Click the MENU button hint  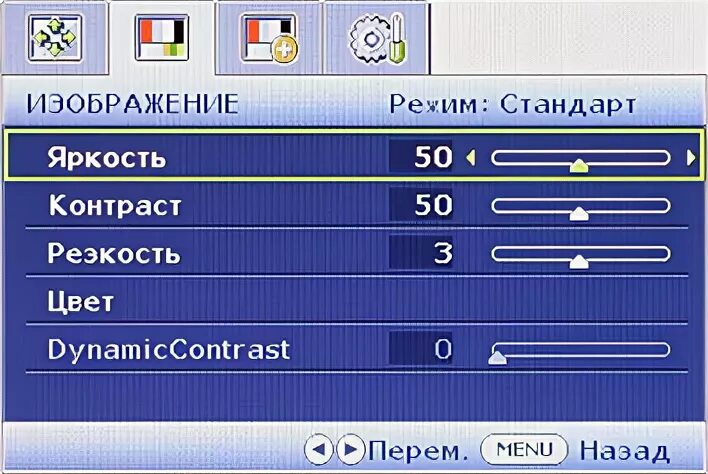point(524,449)
